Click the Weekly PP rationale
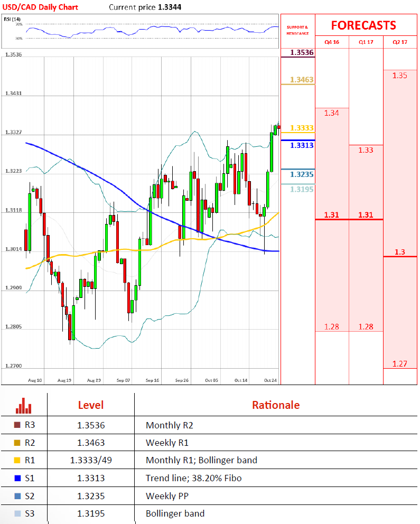 [x=167, y=496]
